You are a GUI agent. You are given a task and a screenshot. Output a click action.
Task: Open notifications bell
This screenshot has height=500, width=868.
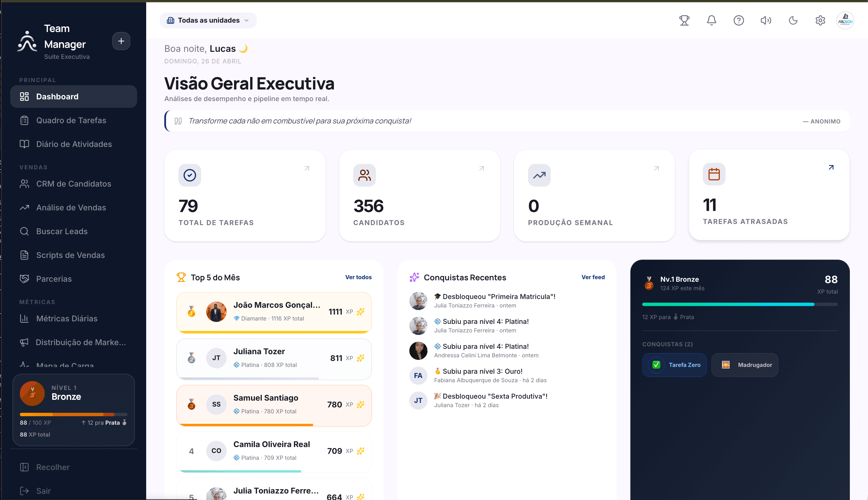click(711, 21)
